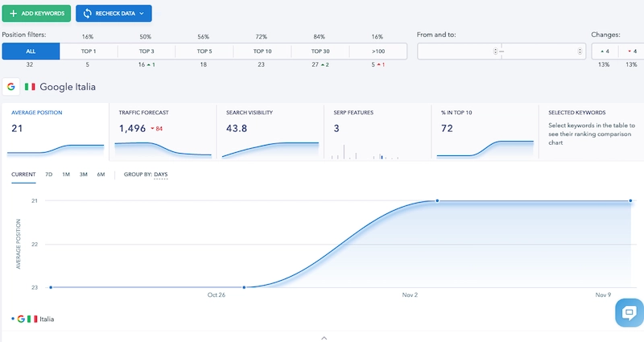Click the Nov 9 chart data point
The height and width of the screenshot is (342, 644).
point(631,200)
